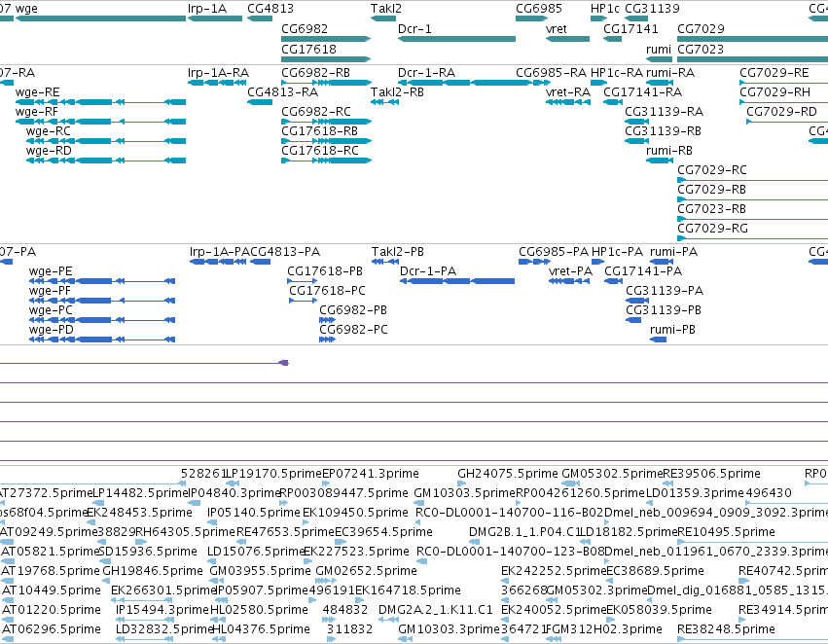This screenshot has width=828, height=644.
Task: Click the CG17141 gene label
Action: 630,28
